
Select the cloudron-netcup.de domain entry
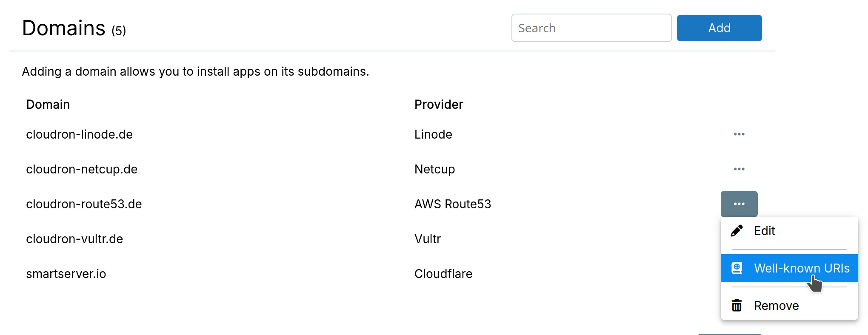(82, 169)
